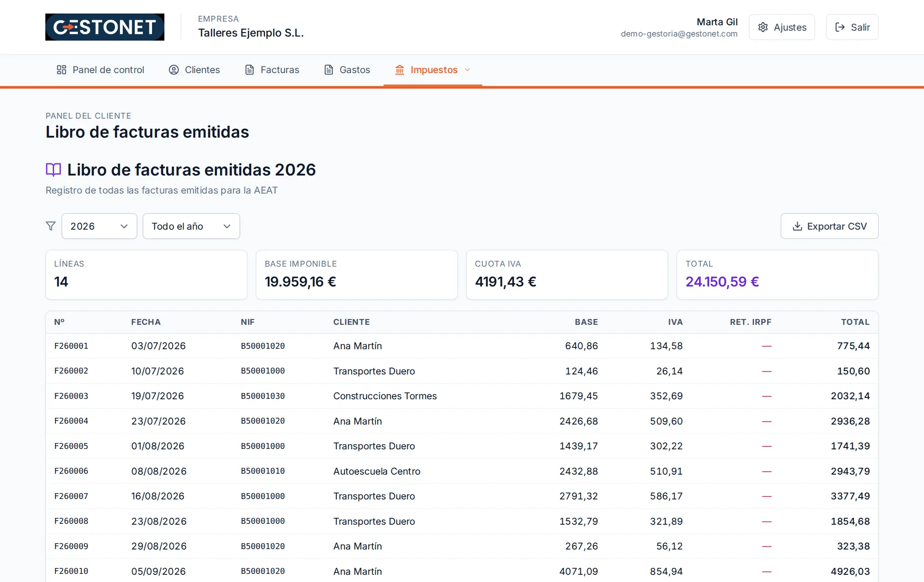Click the Panel de control grid icon
The image size is (924, 582).
[61, 70]
